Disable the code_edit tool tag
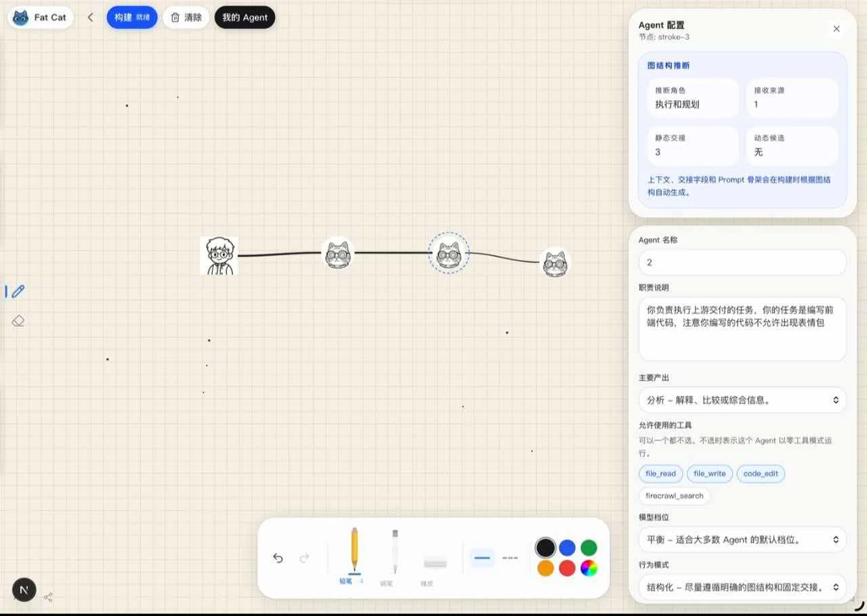The height and width of the screenshot is (616, 867). tap(760, 474)
